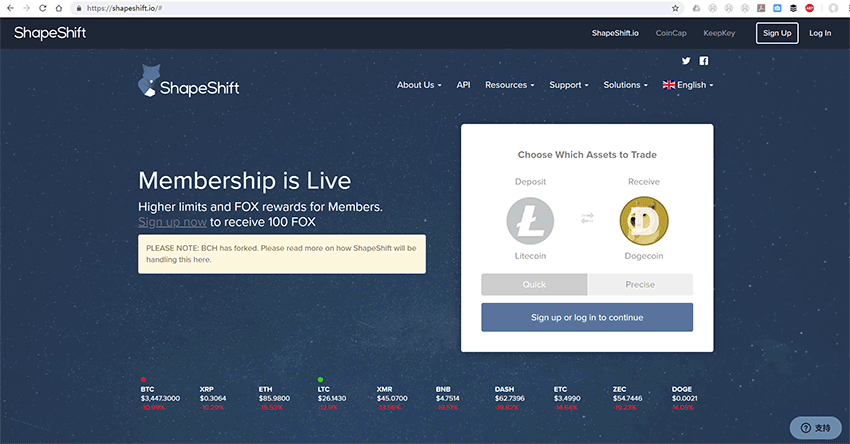Click the BCH fork notice banner
This screenshot has width=850, height=444.
point(282,254)
